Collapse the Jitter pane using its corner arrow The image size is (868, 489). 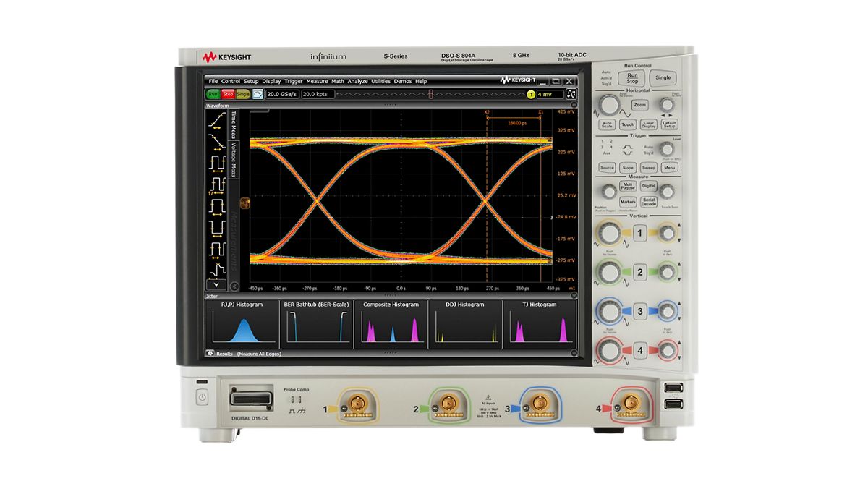(x=574, y=295)
